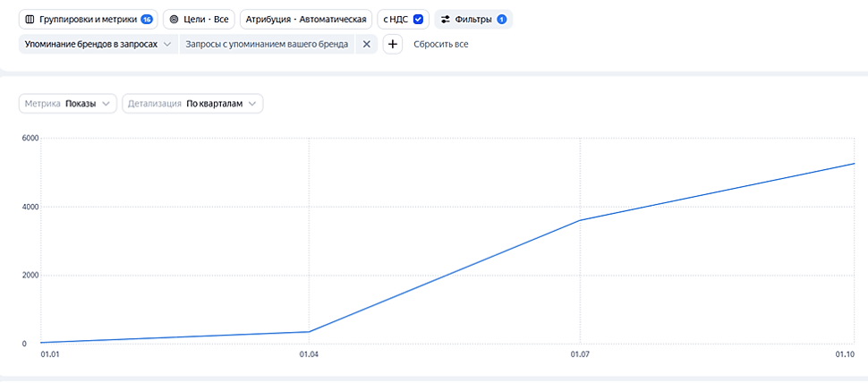
Task: Expand Упоминание брендов в запросах dropdown
Action: tap(98, 44)
